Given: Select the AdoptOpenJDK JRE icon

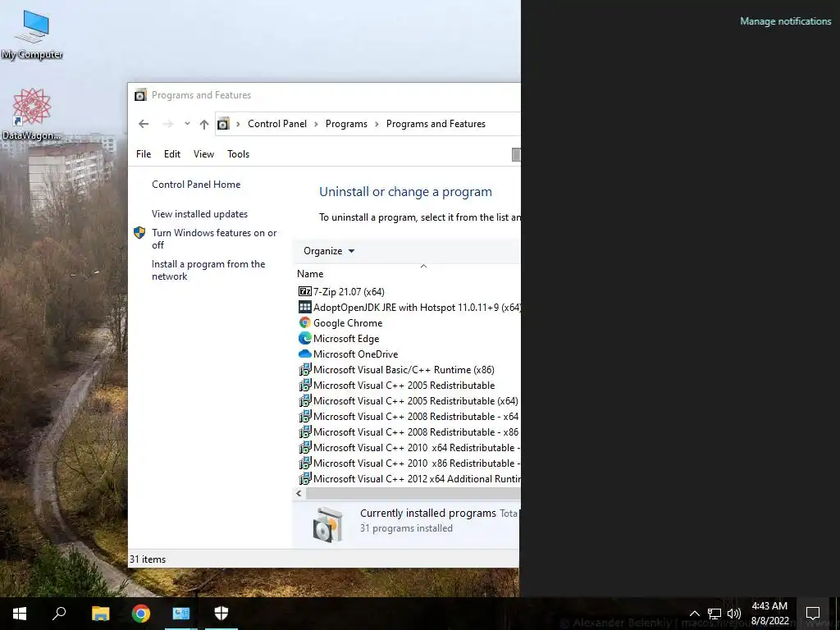Looking at the screenshot, I should 305,307.
